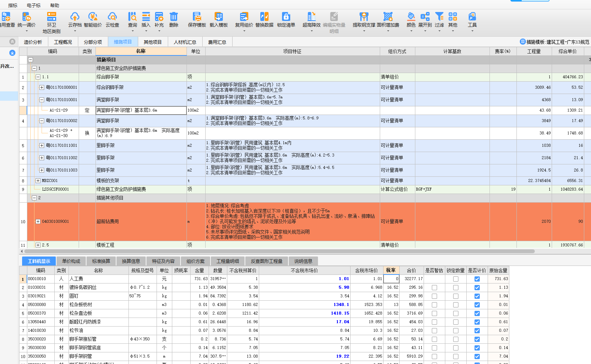Switch to 人材机汇总 tab
The width and height of the screenshot is (591, 364).
pyautogui.click(x=185, y=42)
